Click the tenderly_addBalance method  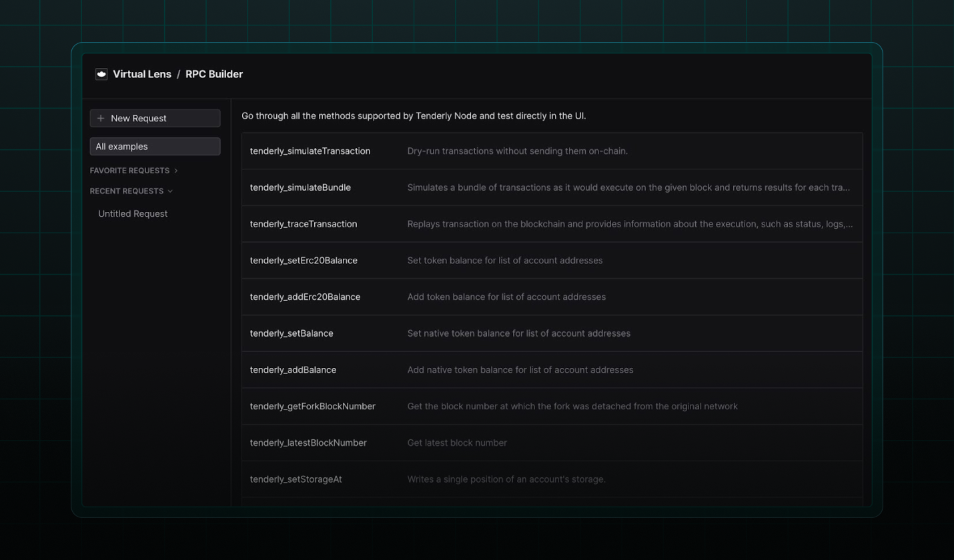293,370
